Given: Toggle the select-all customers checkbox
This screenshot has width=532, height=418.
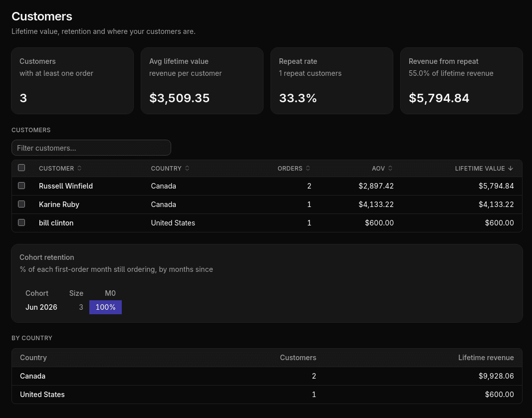Looking at the screenshot, I should (21, 168).
